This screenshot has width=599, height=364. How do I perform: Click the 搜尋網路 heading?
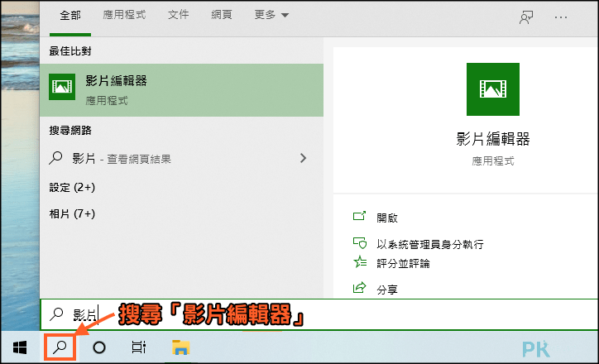(70, 130)
